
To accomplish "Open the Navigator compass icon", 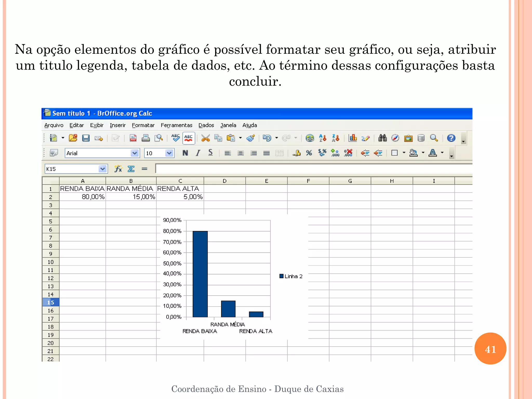I will coord(395,138).
